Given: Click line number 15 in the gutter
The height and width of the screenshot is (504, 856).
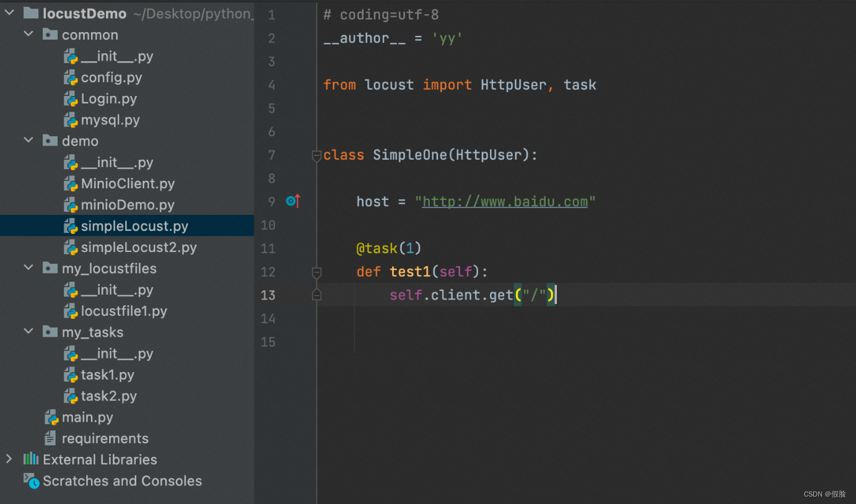Looking at the screenshot, I should coord(268,342).
